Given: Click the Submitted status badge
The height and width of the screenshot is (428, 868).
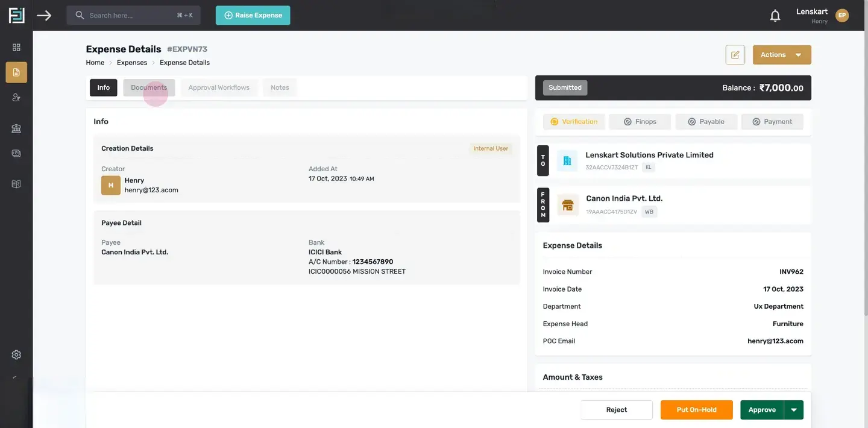Looking at the screenshot, I should 565,87.
